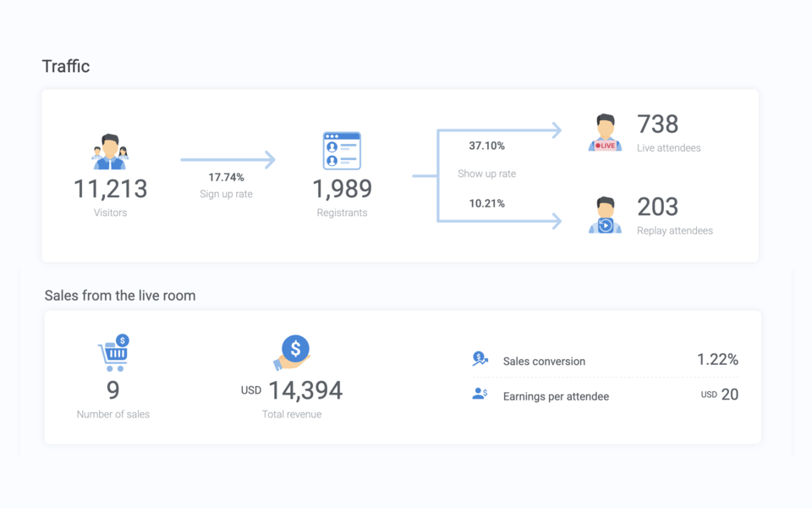
Task: Click the 11,213 visitors count
Action: (x=110, y=189)
